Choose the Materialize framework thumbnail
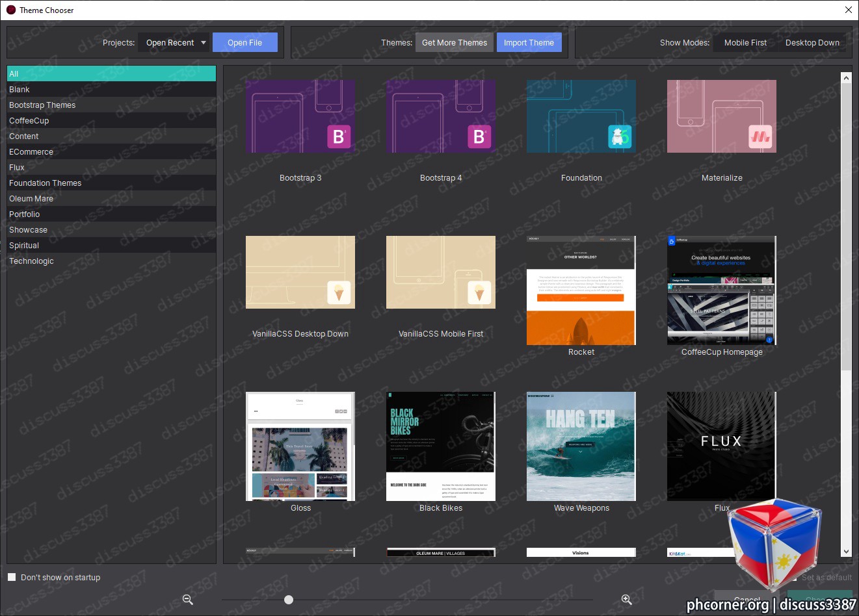 (x=722, y=117)
